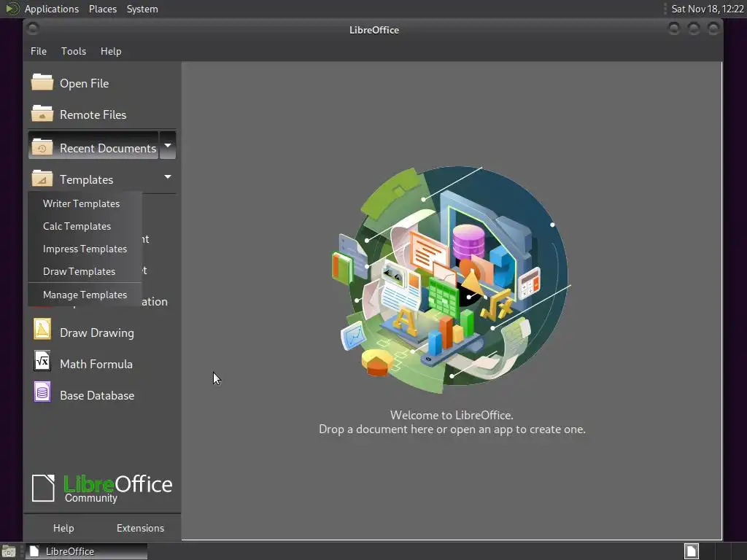Click the Applications menu logo icon

12,9
